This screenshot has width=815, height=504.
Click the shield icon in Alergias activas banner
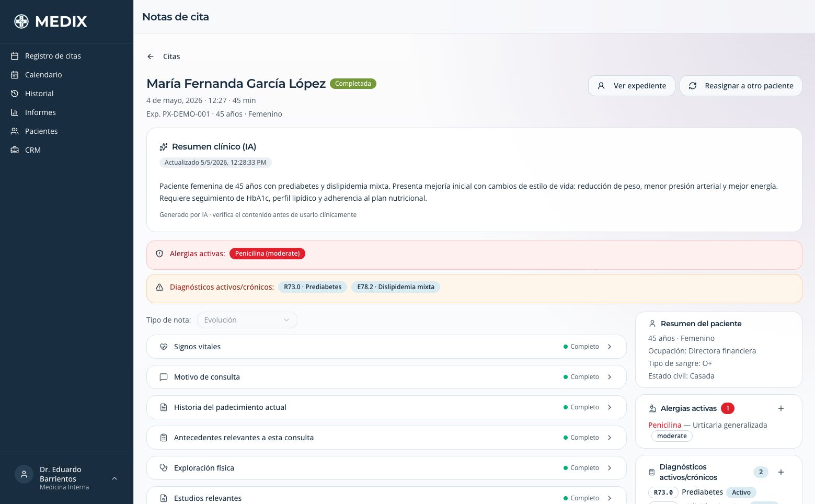(159, 254)
